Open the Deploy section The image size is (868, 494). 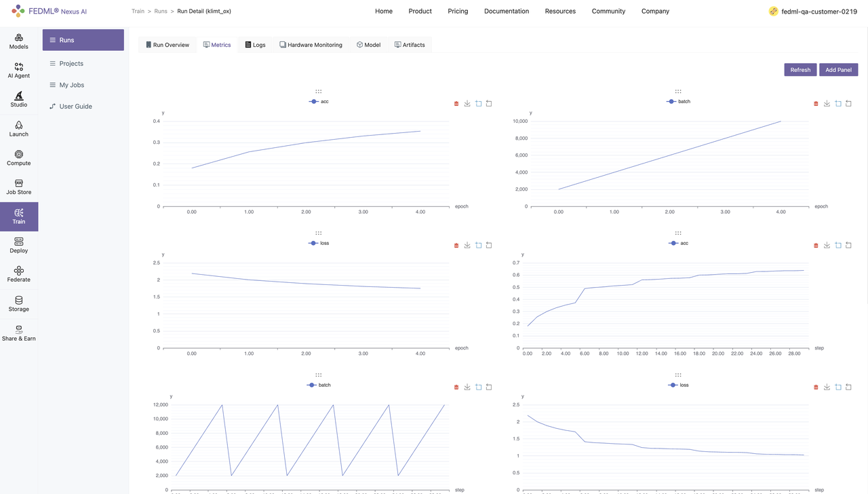(19, 246)
